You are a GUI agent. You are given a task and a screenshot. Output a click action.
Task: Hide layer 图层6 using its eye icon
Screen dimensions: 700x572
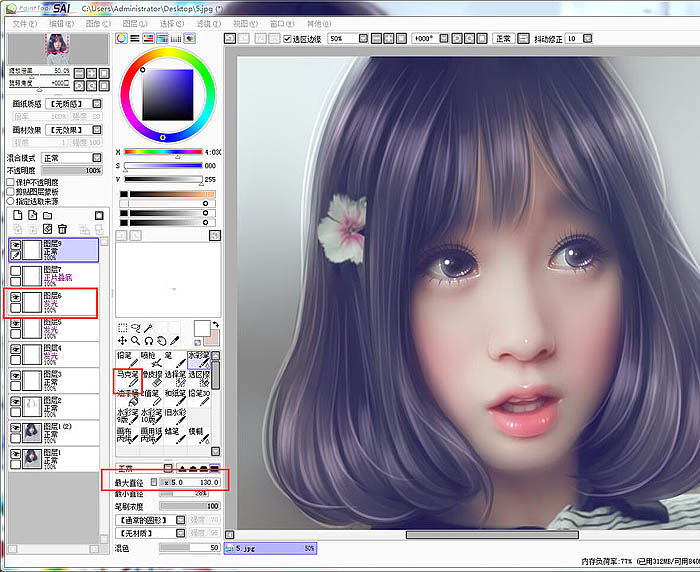pyautogui.click(x=16, y=297)
